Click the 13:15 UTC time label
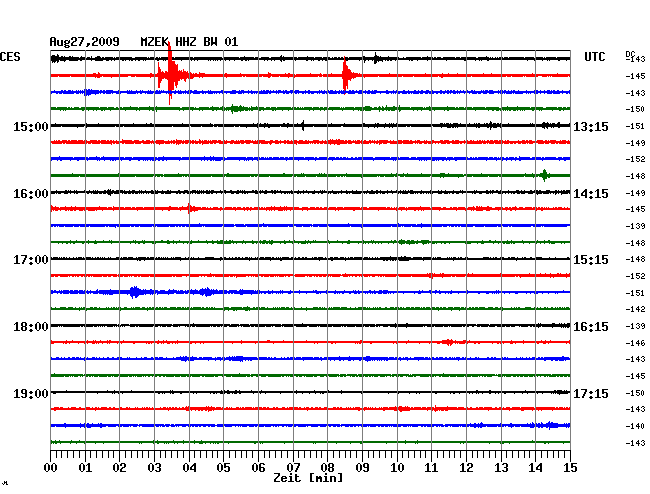The width and height of the screenshot is (650, 494). (591, 126)
